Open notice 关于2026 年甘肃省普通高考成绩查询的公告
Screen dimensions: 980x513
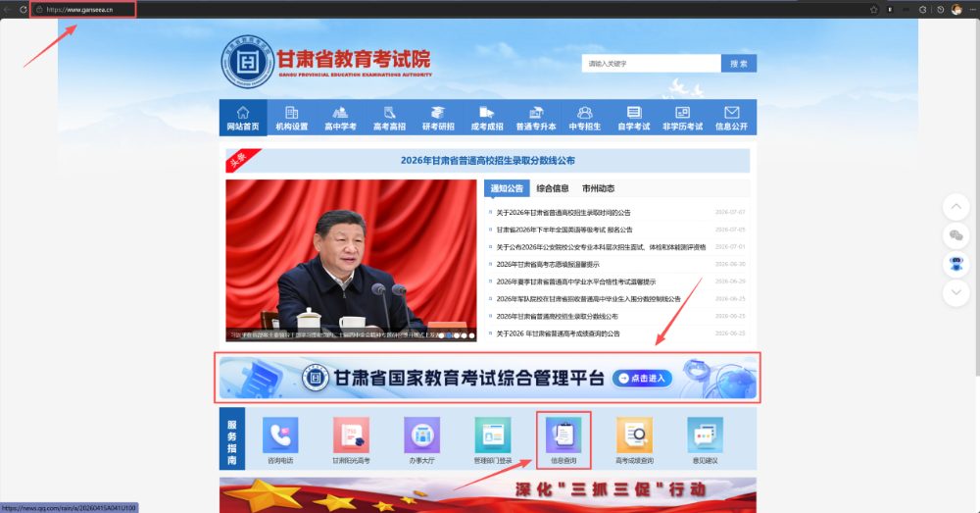click(x=559, y=333)
